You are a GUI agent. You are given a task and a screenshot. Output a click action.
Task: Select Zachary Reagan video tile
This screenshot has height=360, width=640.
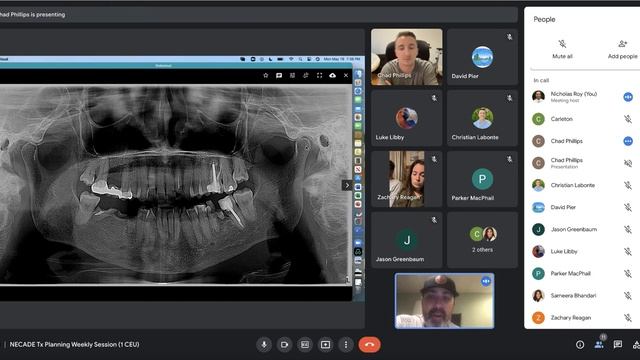[407, 179]
